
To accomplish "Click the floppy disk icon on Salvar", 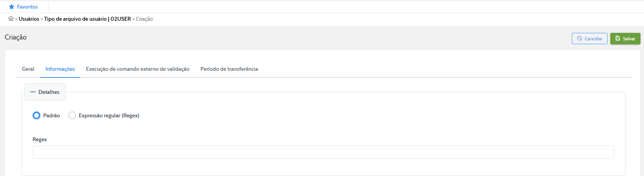I will 618,38.
